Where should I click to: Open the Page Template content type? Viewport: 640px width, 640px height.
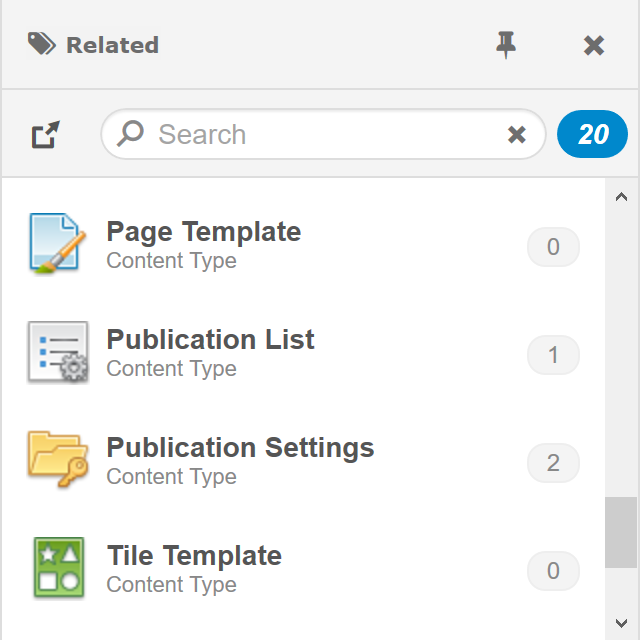tap(204, 232)
